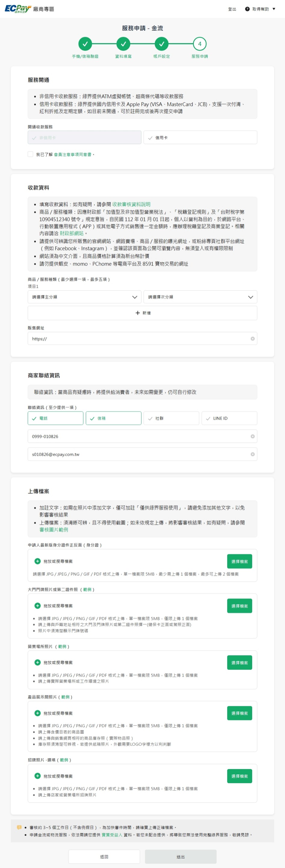Click the ECPay logo

(17, 9)
